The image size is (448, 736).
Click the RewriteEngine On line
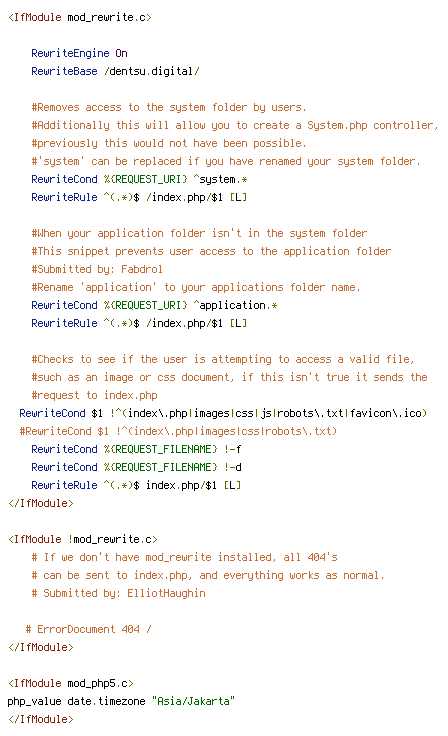(x=79, y=53)
